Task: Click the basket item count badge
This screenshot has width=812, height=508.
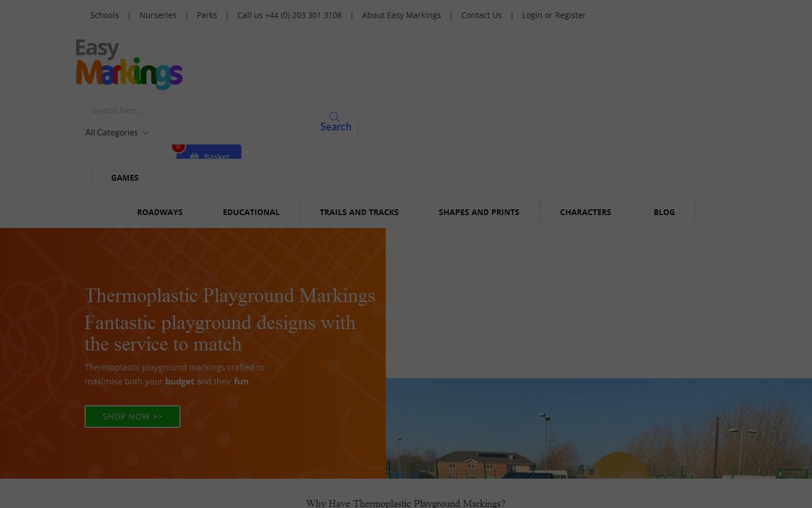Action: (x=178, y=146)
